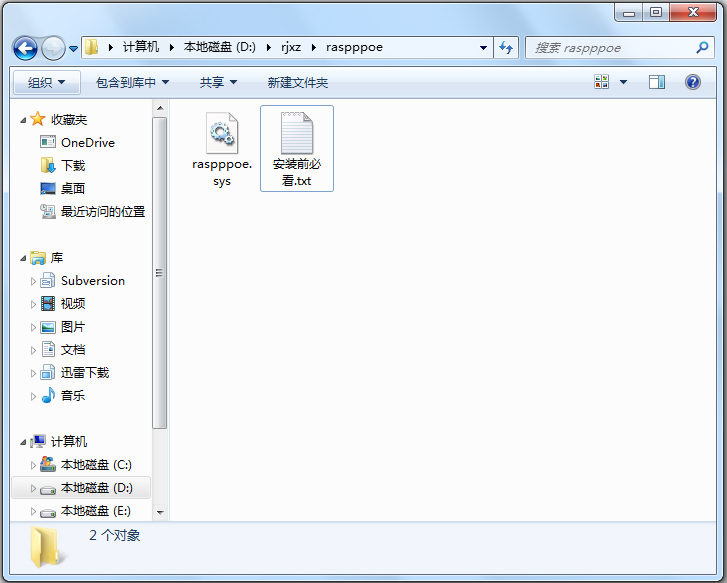The image size is (727, 583).
Task: Open OneDrive in the favorites list
Action: pyautogui.click(x=87, y=142)
